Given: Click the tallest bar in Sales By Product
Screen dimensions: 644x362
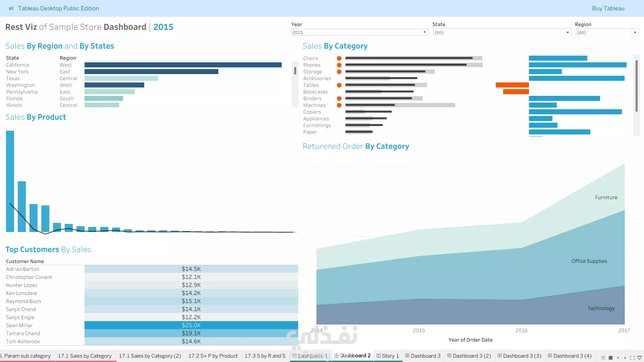Looking at the screenshot, I should [10, 181].
